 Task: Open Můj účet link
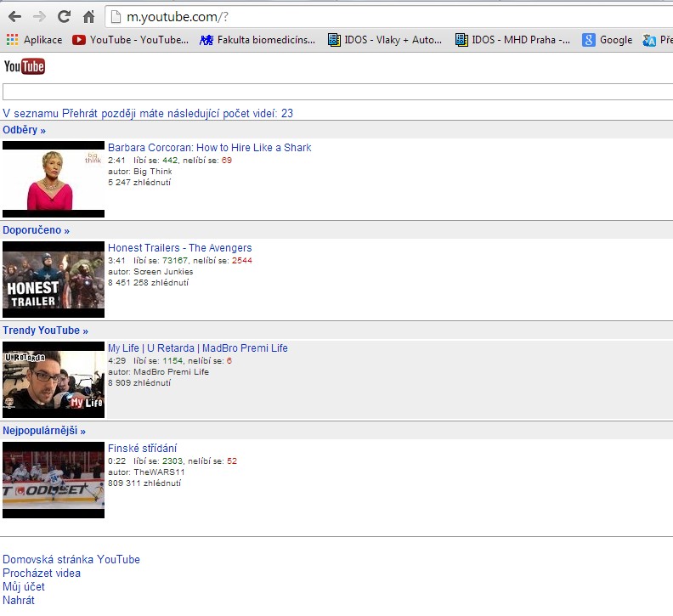click(24, 587)
